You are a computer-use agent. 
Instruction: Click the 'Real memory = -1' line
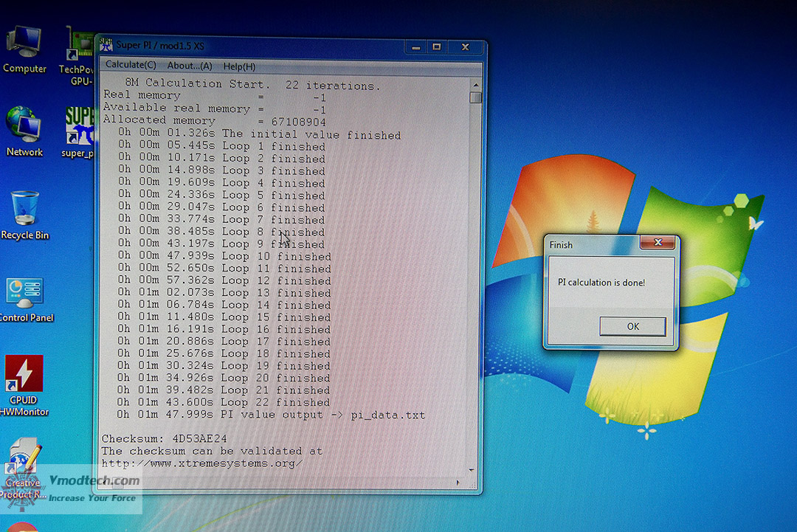(x=214, y=96)
